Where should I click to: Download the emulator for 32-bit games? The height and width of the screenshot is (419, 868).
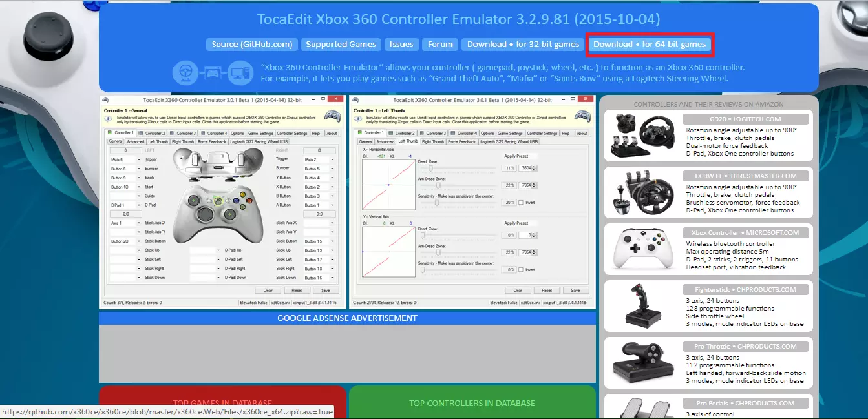[x=523, y=45]
